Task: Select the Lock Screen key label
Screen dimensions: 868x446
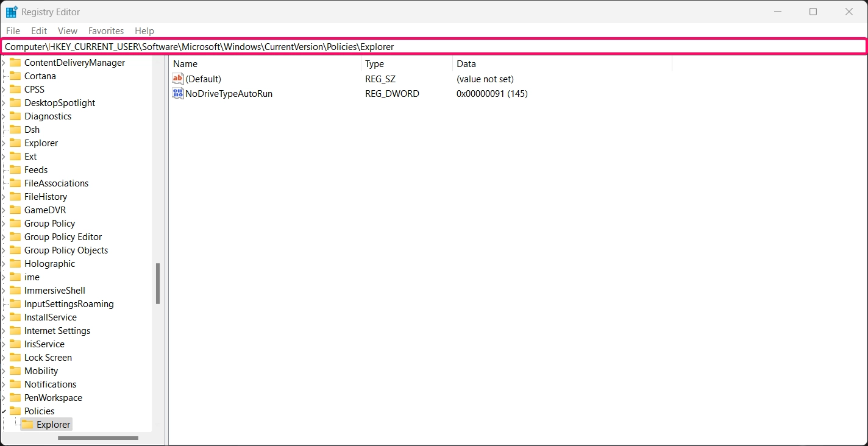Action: pyautogui.click(x=48, y=357)
